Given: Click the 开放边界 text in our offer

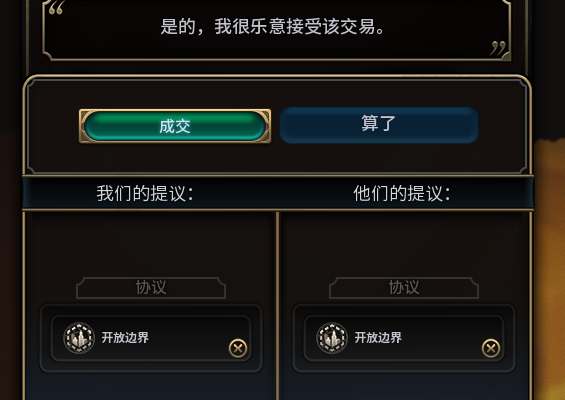Looking at the screenshot, I should (125, 338).
